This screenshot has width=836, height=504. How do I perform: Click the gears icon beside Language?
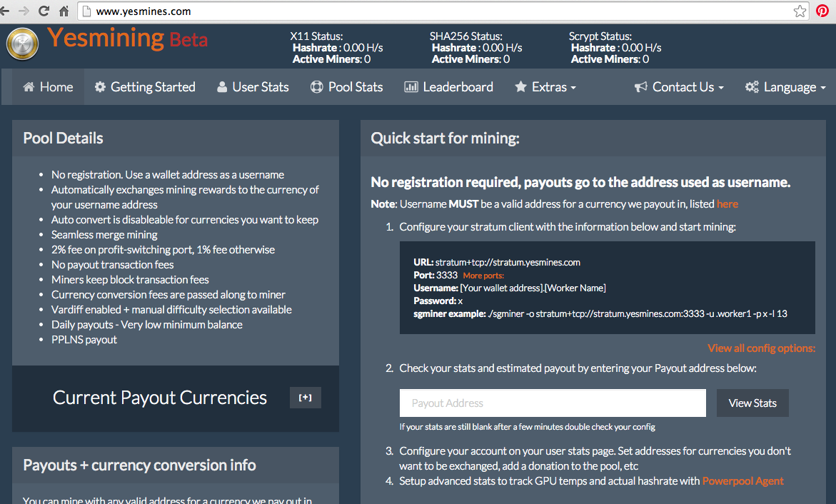point(752,87)
